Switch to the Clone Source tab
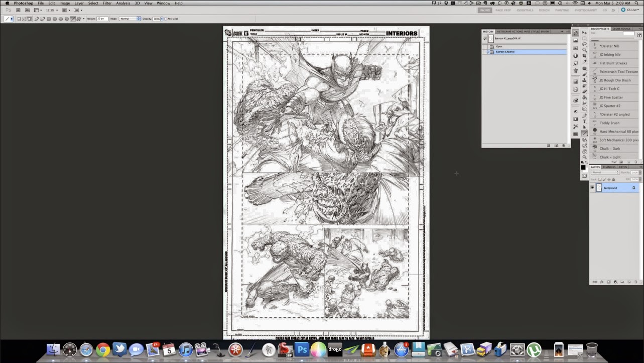 pos(621,29)
